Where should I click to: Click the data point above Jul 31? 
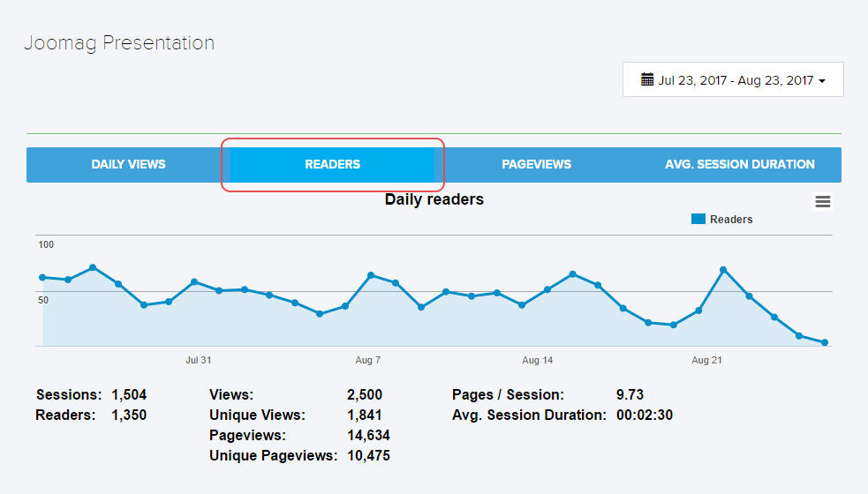click(194, 282)
